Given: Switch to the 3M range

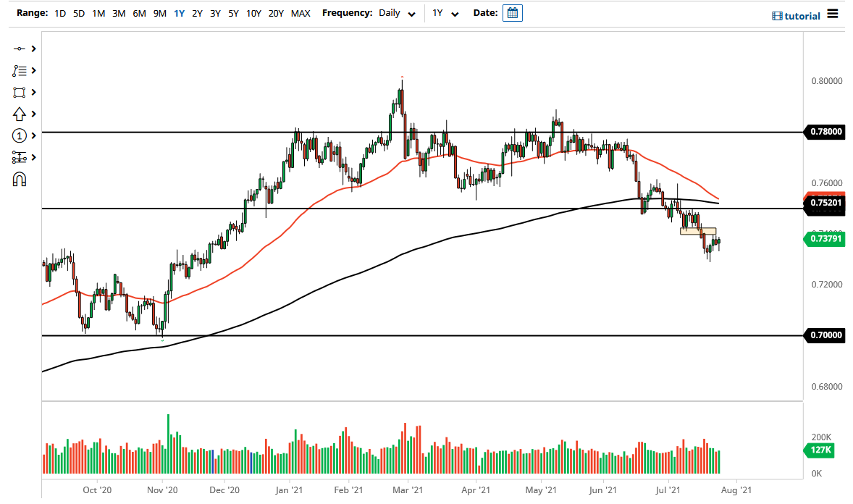Looking at the screenshot, I should coord(119,13).
